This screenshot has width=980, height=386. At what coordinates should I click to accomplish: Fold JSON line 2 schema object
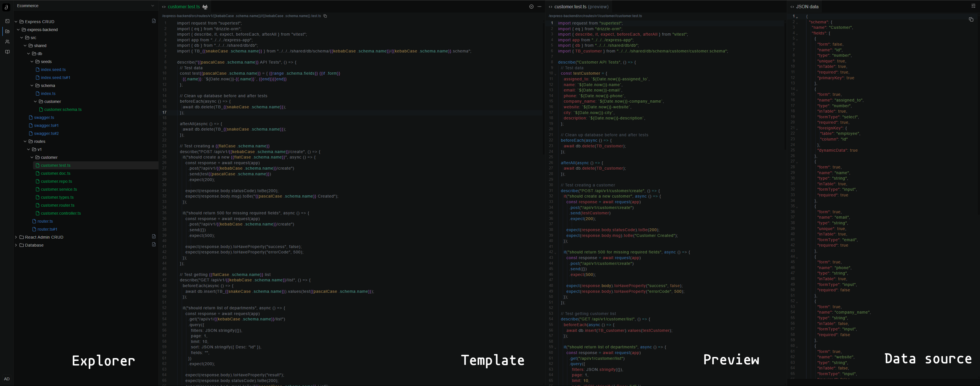click(x=797, y=23)
